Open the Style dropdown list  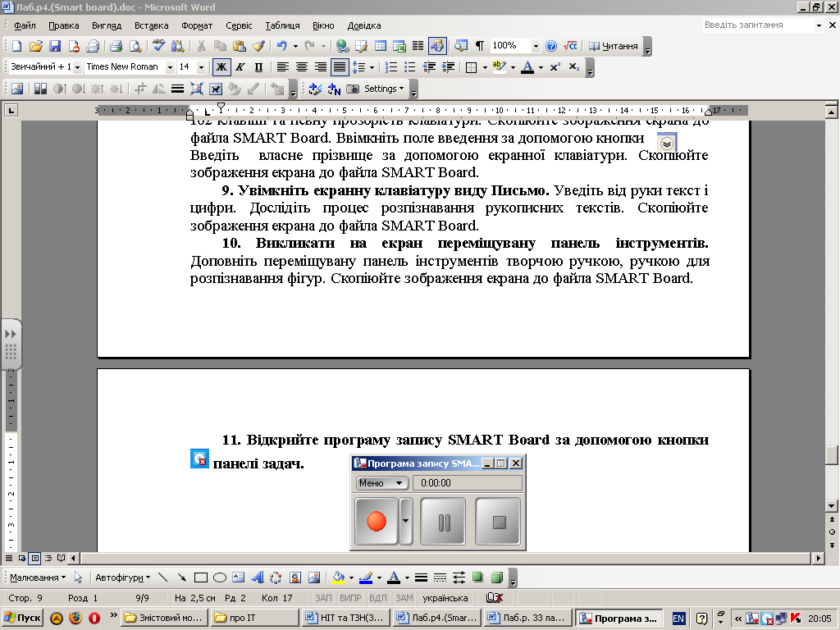point(77,67)
